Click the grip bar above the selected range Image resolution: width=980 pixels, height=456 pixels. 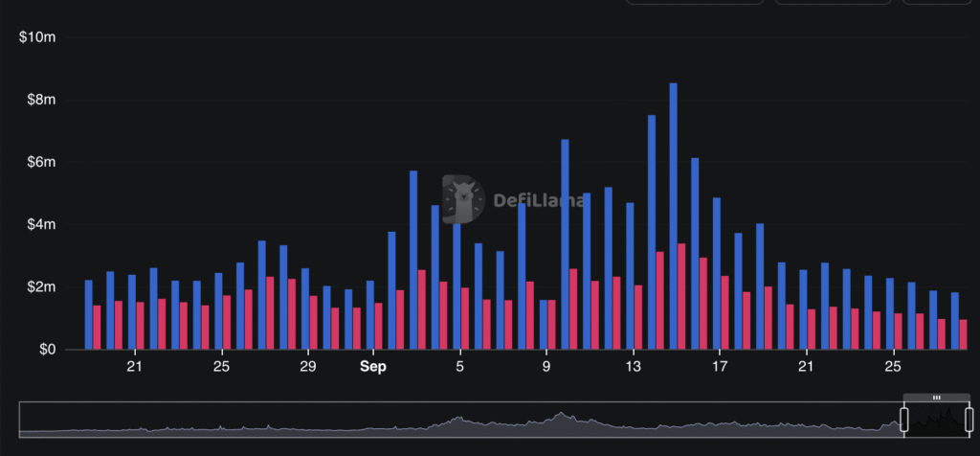click(937, 397)
